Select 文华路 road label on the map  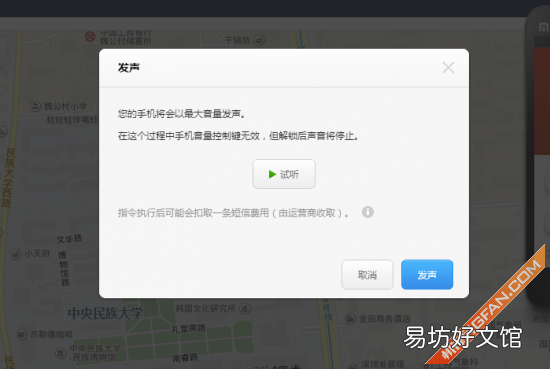tap(69, 239)
